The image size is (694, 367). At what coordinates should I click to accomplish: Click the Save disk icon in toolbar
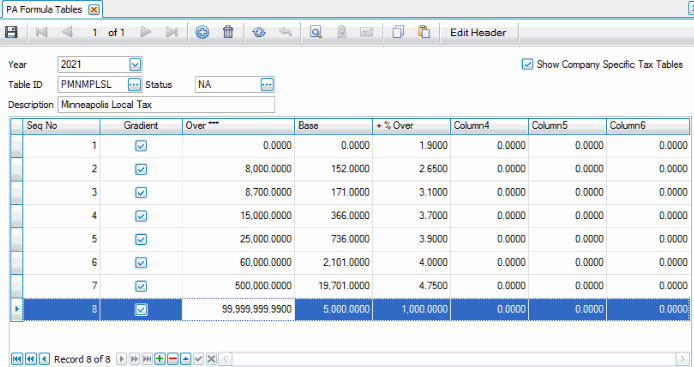[11, 32]
